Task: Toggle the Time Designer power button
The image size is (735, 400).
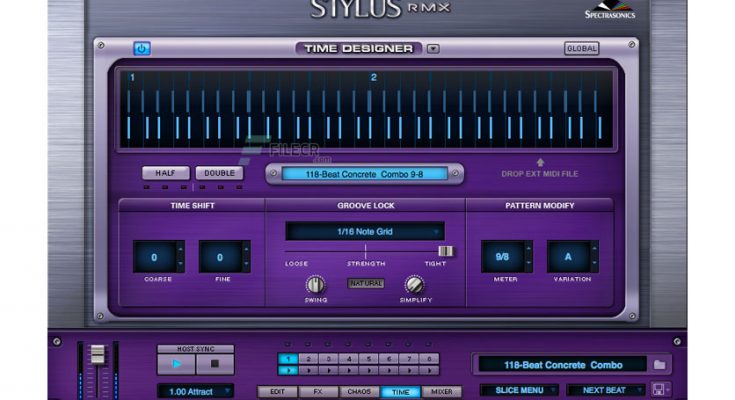Action: [x=141, y=48]
